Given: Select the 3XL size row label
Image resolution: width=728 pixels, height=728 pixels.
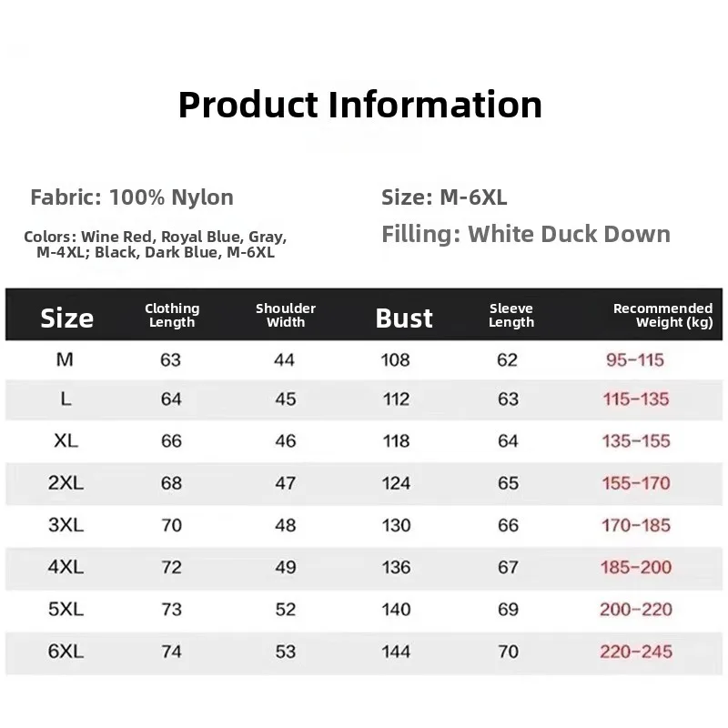Looking at the screenshot, I should tap(66, 525).
